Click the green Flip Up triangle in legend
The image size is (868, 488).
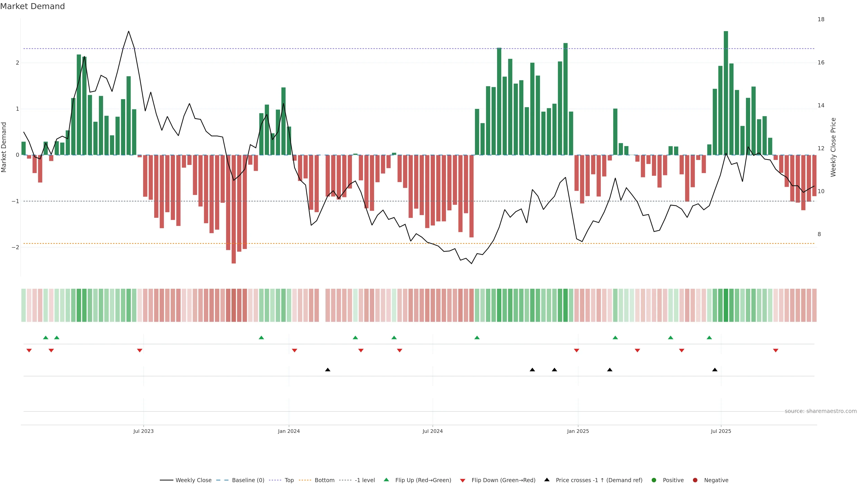[386, 480]
